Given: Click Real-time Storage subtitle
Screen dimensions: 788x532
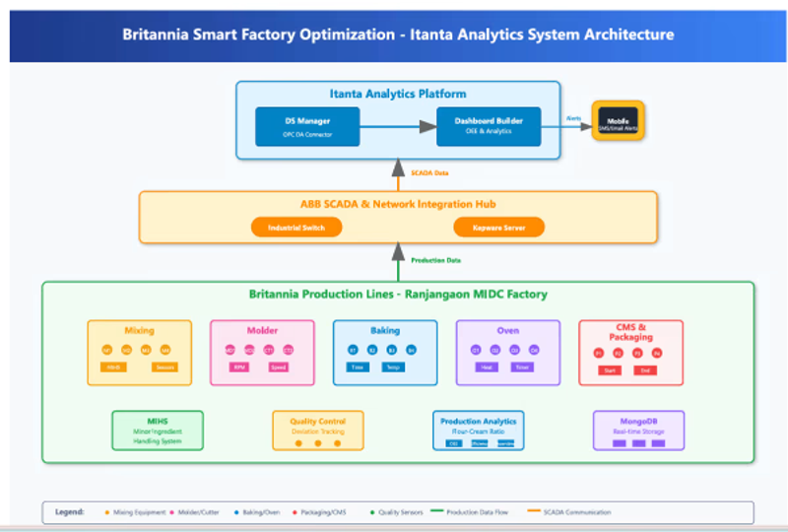Looking at the screenshot, I should coord(638,432).
